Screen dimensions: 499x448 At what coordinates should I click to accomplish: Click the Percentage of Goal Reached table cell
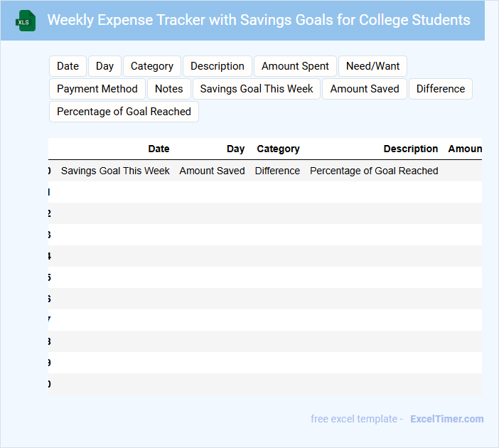tap(374, 171)
